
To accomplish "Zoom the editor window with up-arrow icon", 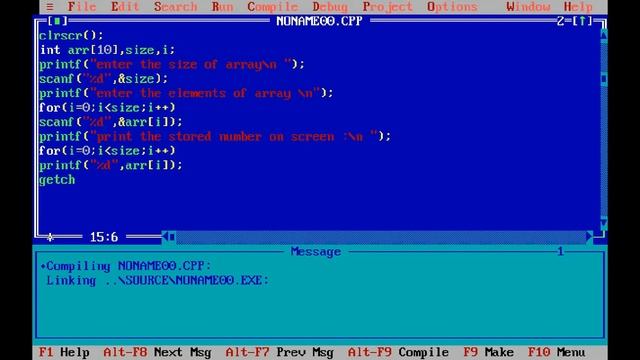I will (582, 21).
